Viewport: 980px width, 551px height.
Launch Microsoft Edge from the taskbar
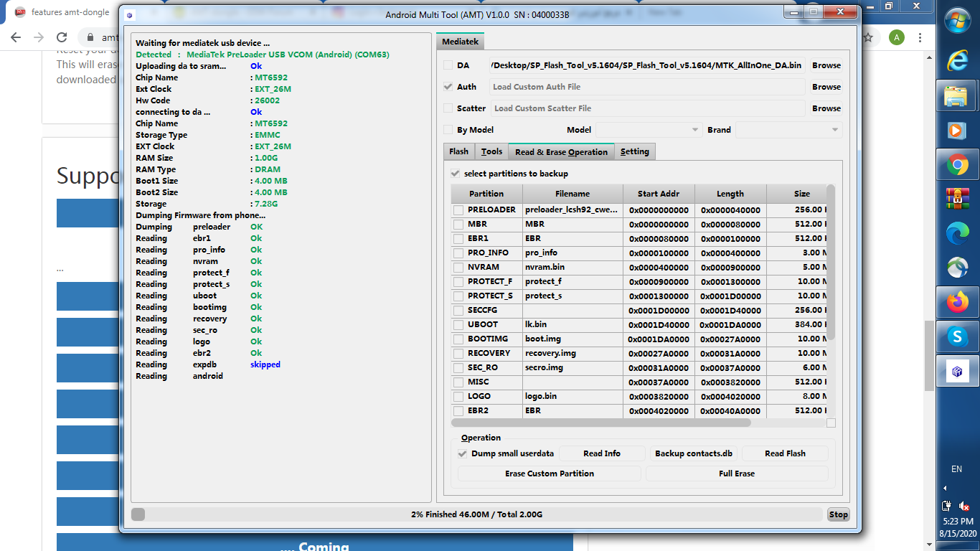click(x=957, y=232)
